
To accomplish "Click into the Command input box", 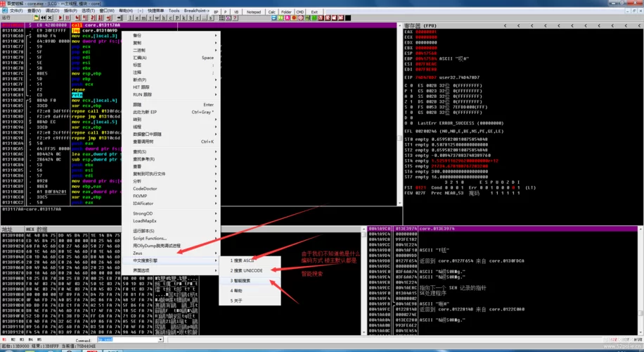I will pos(127,339).
